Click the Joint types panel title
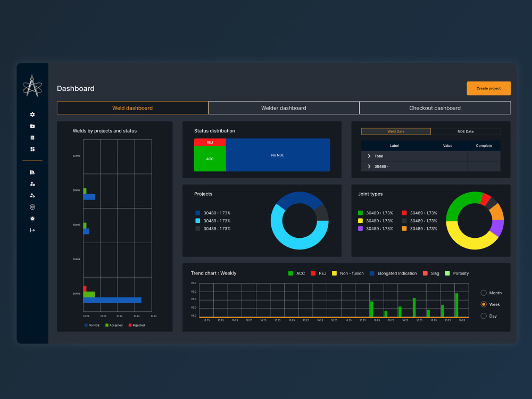Image resolution: width=532 pixels, height=399 pixels. click(x=370, y=194)
